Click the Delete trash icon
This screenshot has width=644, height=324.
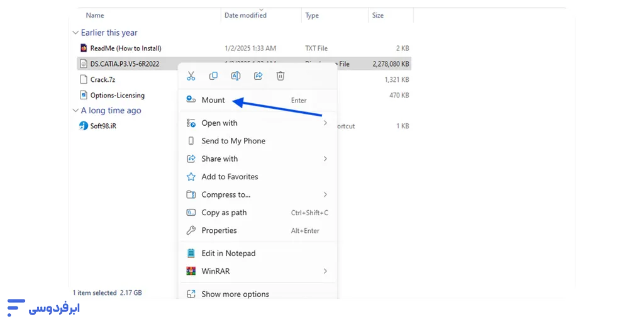[280, 76]
